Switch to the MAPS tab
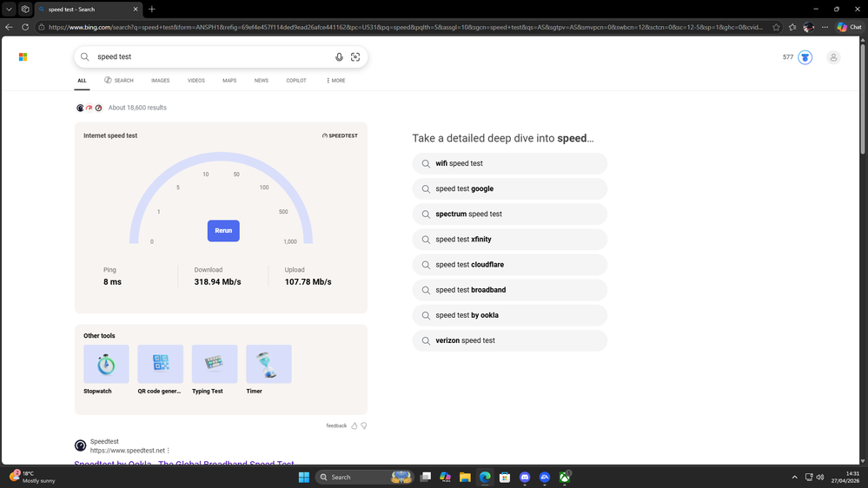 pos(229,80)
